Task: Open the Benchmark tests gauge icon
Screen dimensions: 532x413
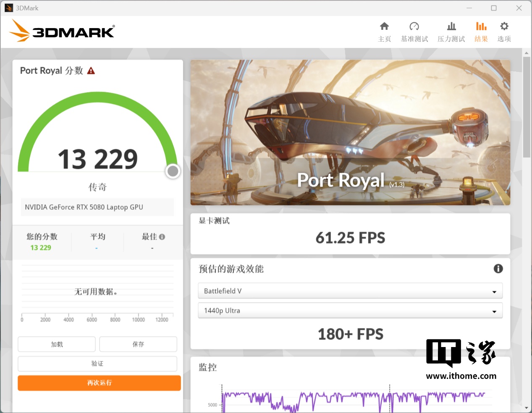Action: click(414, 27)
